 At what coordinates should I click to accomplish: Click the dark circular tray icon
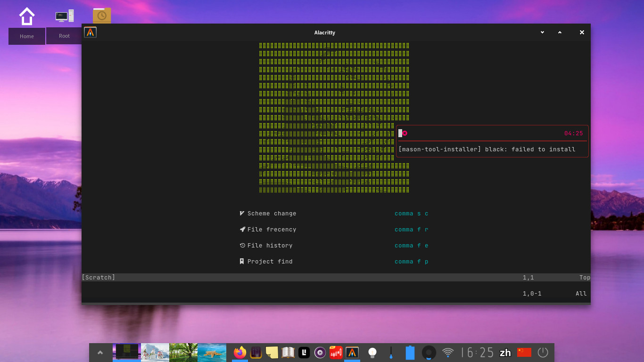pyautogui.click(x=429, y=352)
